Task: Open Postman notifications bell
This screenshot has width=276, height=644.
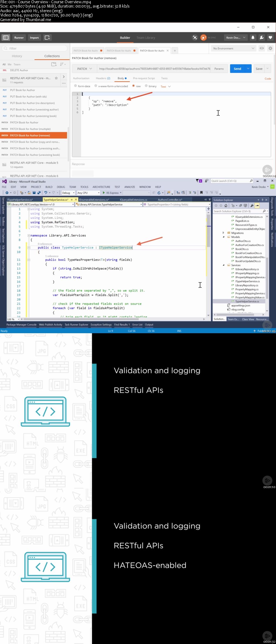Action: (x=253, y=38)
